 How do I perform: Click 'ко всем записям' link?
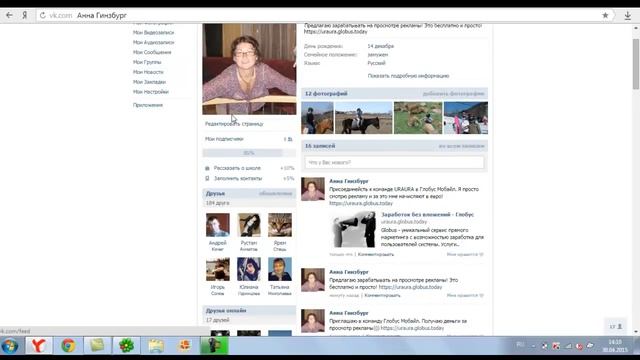coord(462,146)
